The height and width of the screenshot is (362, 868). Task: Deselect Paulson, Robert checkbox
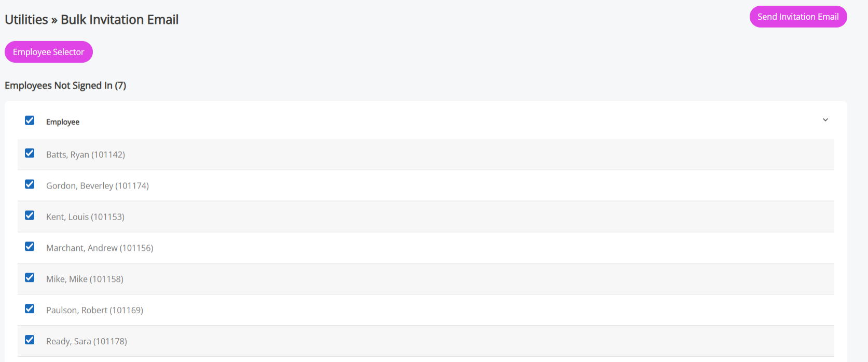coord(30,309)
